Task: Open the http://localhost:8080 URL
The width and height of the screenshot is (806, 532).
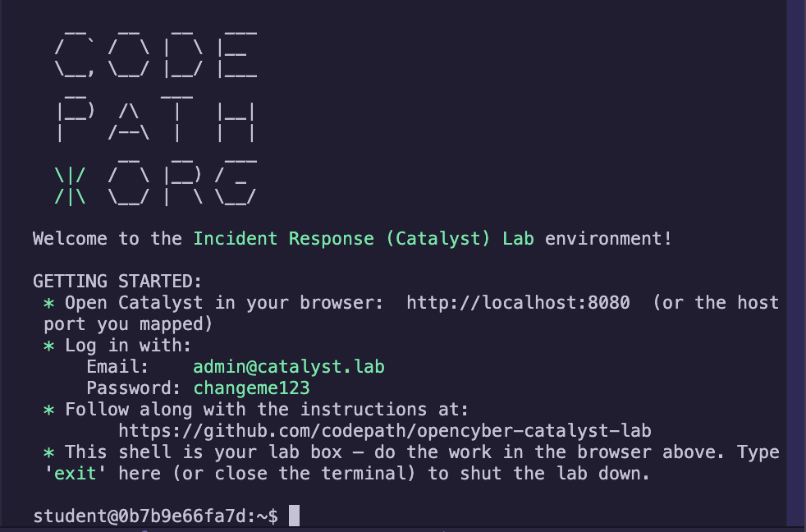Action: click(518, 303)
